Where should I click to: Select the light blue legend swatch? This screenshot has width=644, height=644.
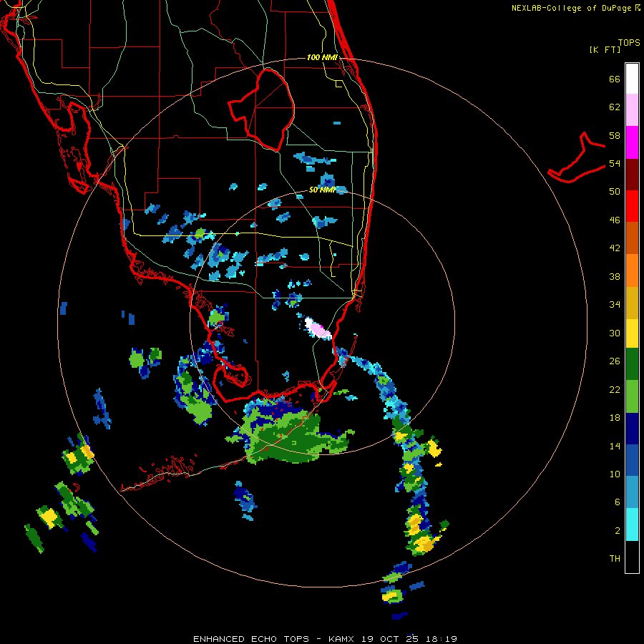click(632, 492)
